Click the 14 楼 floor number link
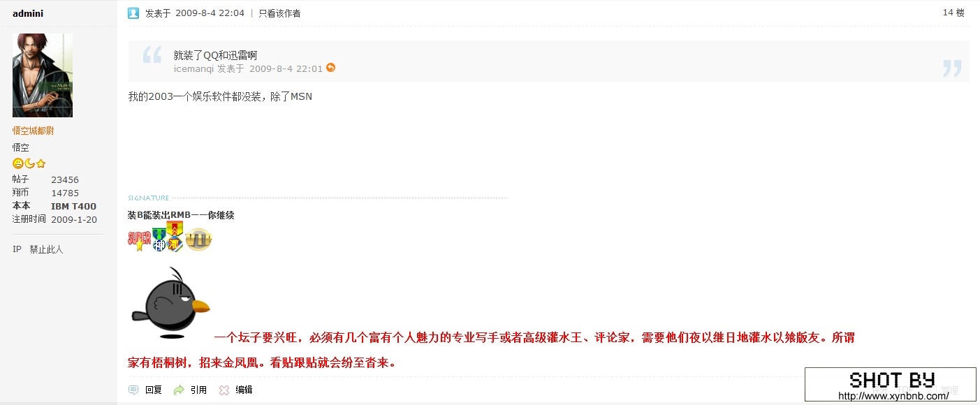980x405 pixels. tap(953, 12)
